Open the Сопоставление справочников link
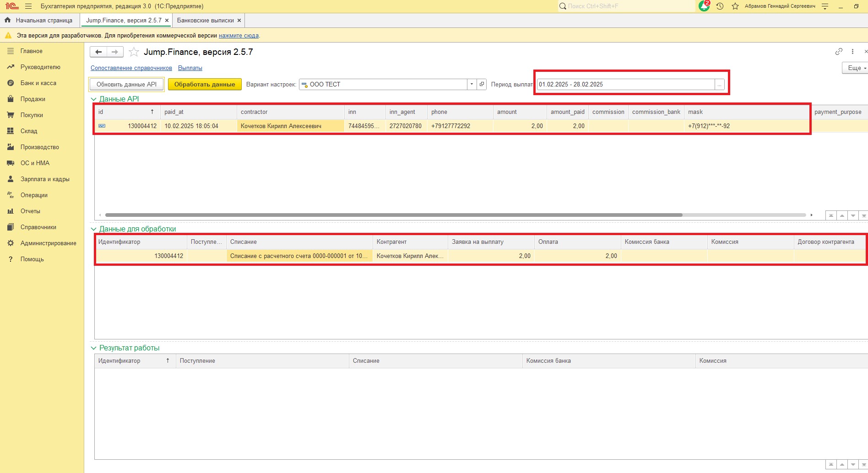 coord(131,68)
